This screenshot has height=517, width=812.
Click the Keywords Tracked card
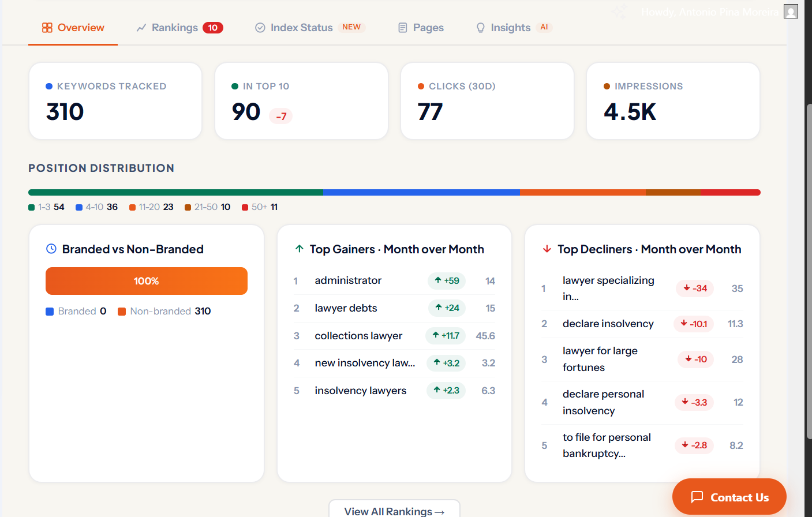pos(115,101)
